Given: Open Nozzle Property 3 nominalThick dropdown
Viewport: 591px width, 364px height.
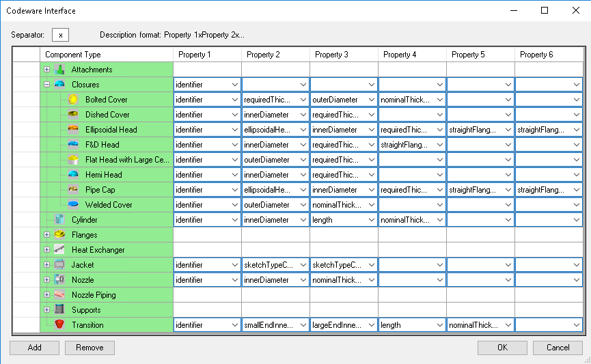Looking at the screenshot, I should point(371,281).
